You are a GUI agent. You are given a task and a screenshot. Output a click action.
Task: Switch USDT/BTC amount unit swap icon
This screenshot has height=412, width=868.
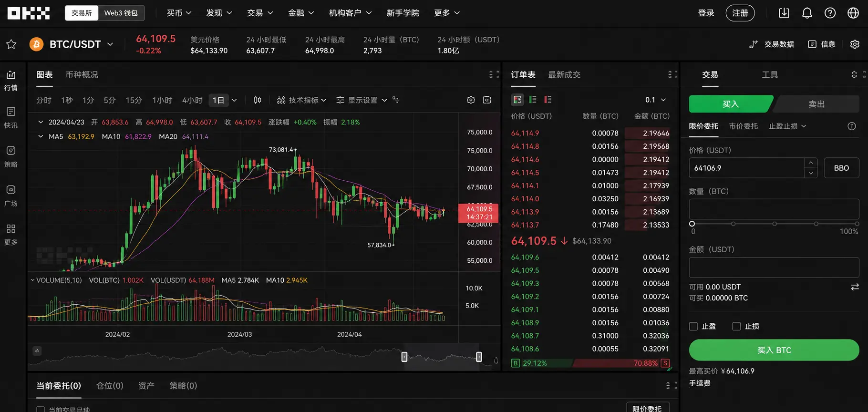(x=855, y=287)
